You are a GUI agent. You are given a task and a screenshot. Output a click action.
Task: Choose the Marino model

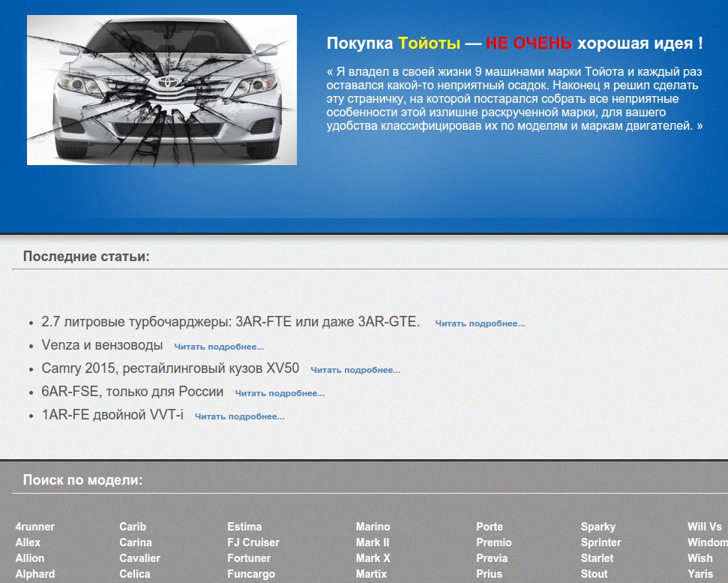pos(373,527)
